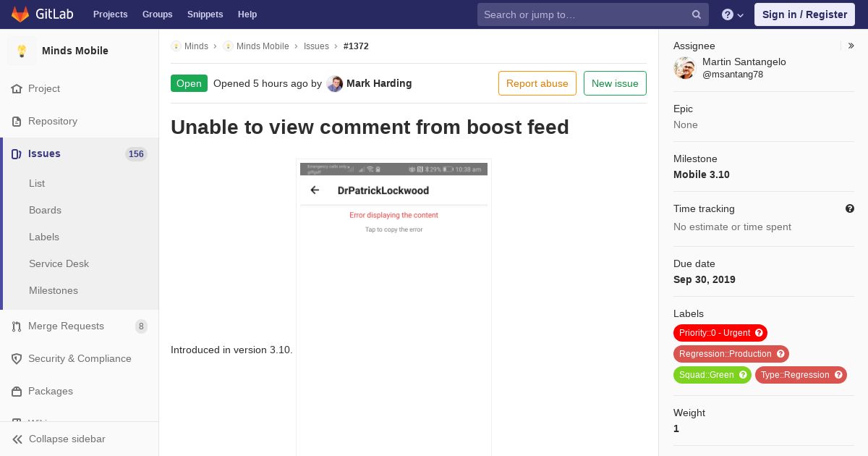This screenshot has height=456, width=868.
Task: Click assignee name Martin Santangelo
Action: 744,62
